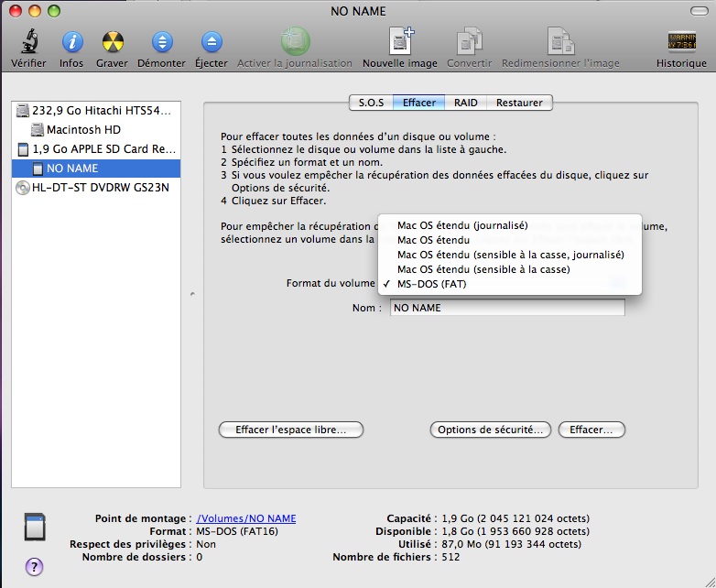The height and width of the screenshot is (588, 716).
Task: Open the /Volumes/NO NAME mount link
Action: (246, 518)
